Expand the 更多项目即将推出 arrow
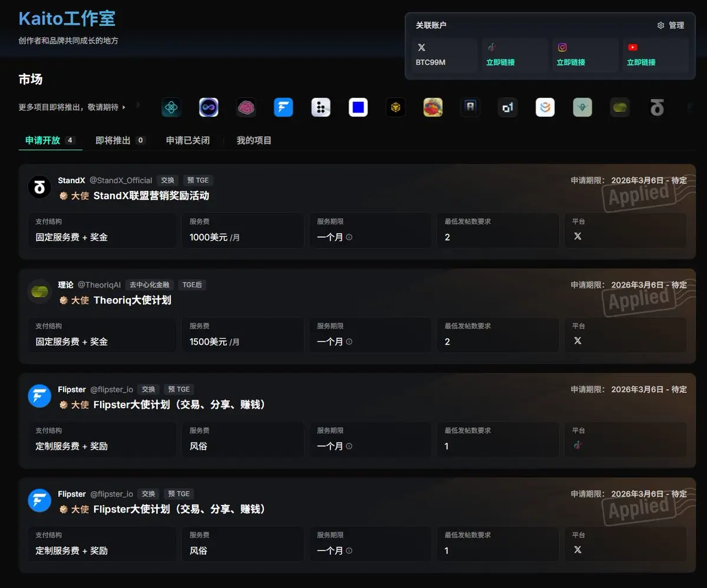The width and height of the screenshot is (707, 588). tap(124, 107)
